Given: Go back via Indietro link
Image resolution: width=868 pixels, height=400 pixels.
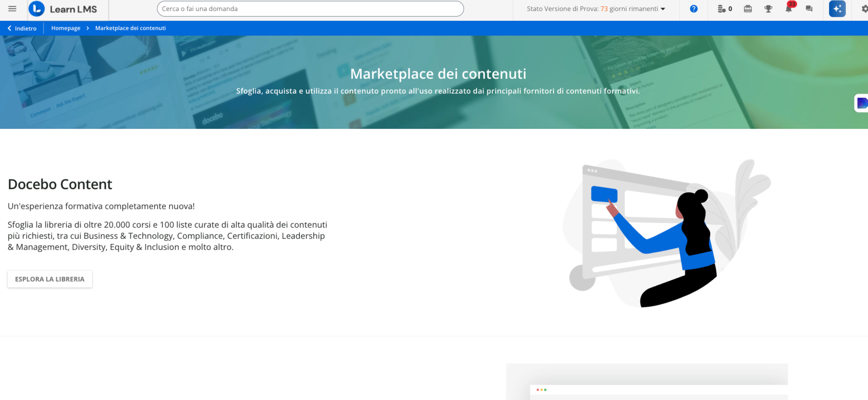Looking at the screenshot, I should (x=26, y=28).
